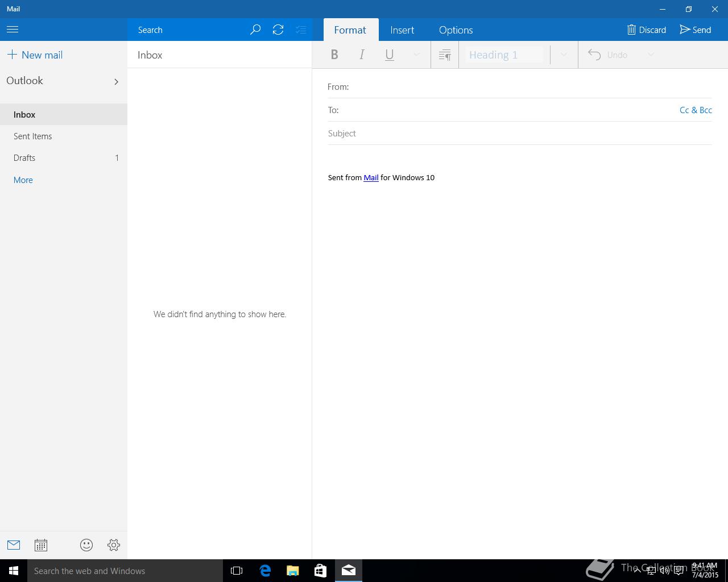This screenshot has height=582, width=728.
Task: Open the Windows Start menu
Action: coord(14,571)
